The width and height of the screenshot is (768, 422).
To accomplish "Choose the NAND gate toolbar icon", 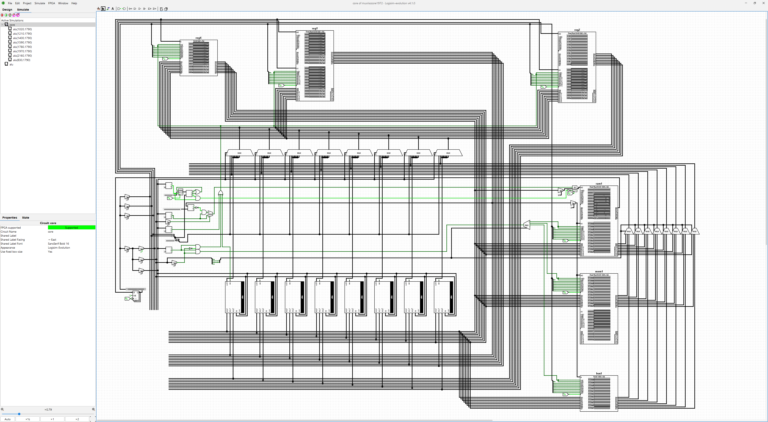I will pyautogui.click(x=149, y=9).
